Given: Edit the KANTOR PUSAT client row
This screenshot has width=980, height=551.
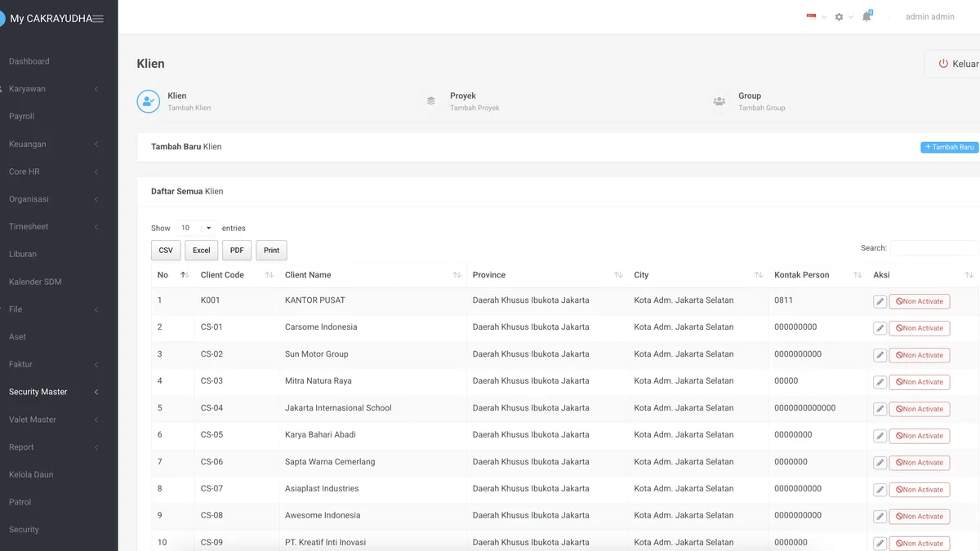Looking at the screenshot, I should point(880,301).
